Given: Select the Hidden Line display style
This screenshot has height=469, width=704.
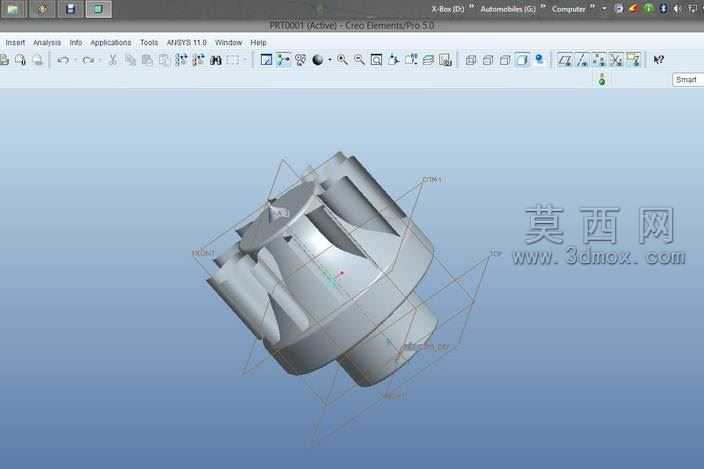Looking at the screenshot, I should point(488,60).
